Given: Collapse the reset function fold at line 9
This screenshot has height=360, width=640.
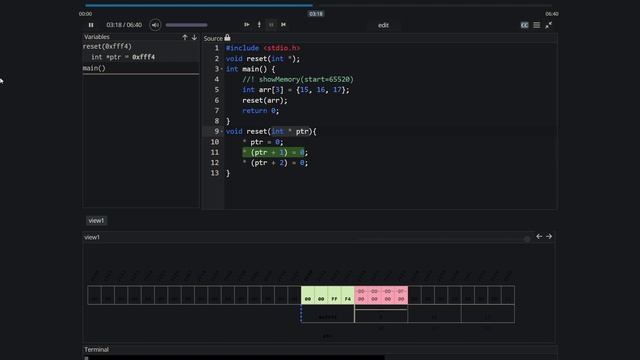Looking at the screenshot, I should point(222,131).
